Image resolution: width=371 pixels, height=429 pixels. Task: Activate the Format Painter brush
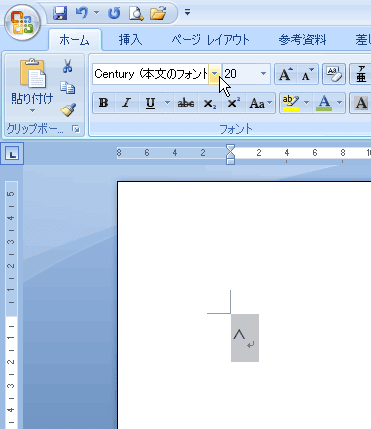68,110
